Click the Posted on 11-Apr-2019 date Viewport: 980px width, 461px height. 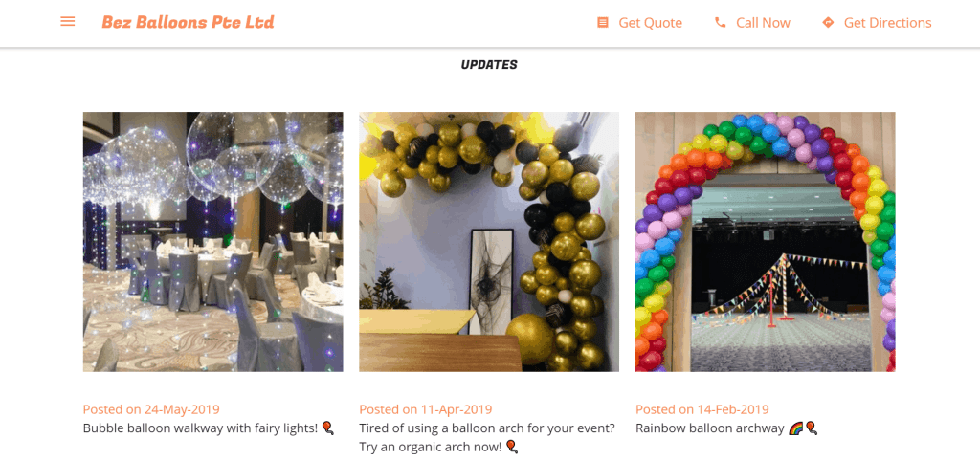tap(426, 409)
